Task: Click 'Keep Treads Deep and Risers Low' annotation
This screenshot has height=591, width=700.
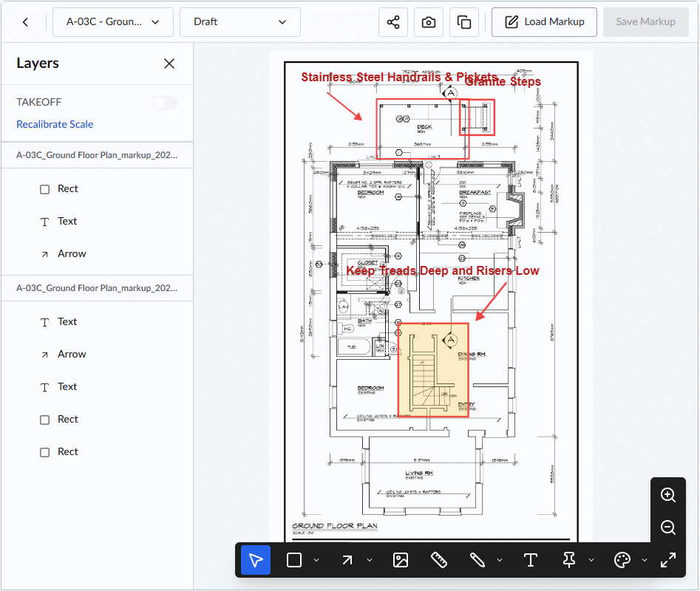Action: 443,270
